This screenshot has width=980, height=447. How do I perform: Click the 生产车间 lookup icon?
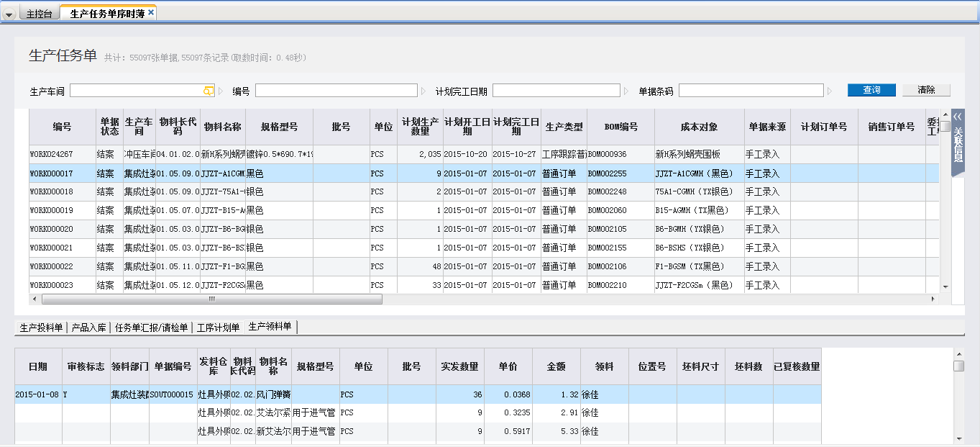[x=209, y=91]
